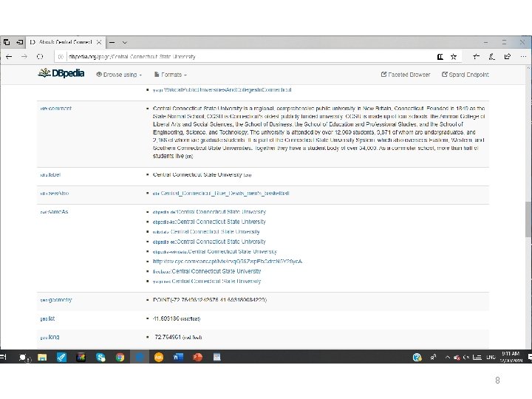Close the About: Central Connecticut tab

coord(99,42)
